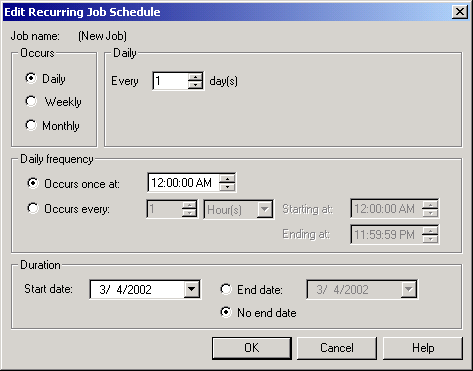
Task: Open the Start date dropdown calendar
Action: pyautogui.click(x=192, y=289)
